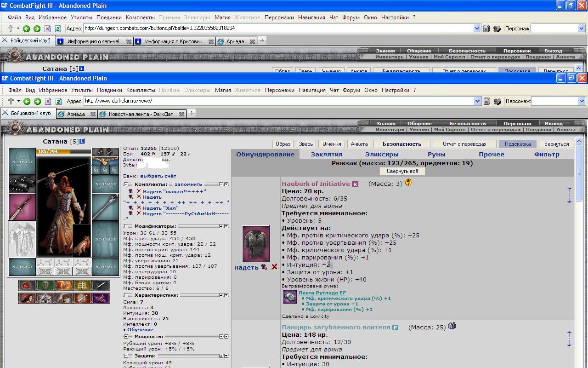Viewport: 588px width, 368px height.
Task: Click info icon beside Сатана [5]
Action: click(82, 141)
